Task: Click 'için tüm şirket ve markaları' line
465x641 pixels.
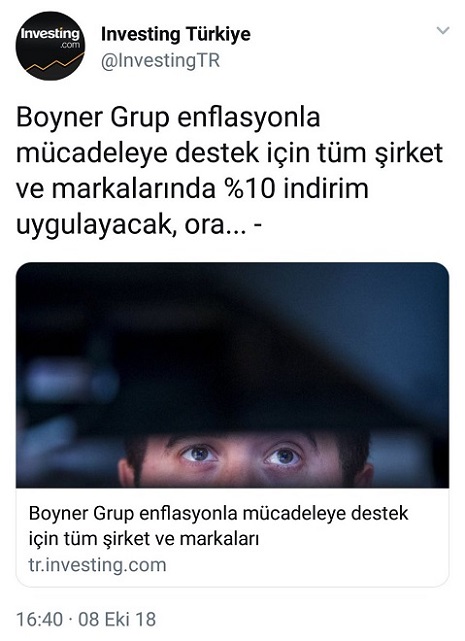Action: (144, 538)
